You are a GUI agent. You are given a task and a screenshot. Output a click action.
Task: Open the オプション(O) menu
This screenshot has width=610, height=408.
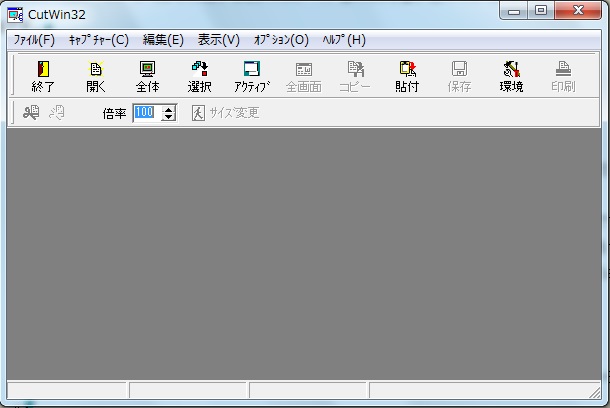[281, 40]
